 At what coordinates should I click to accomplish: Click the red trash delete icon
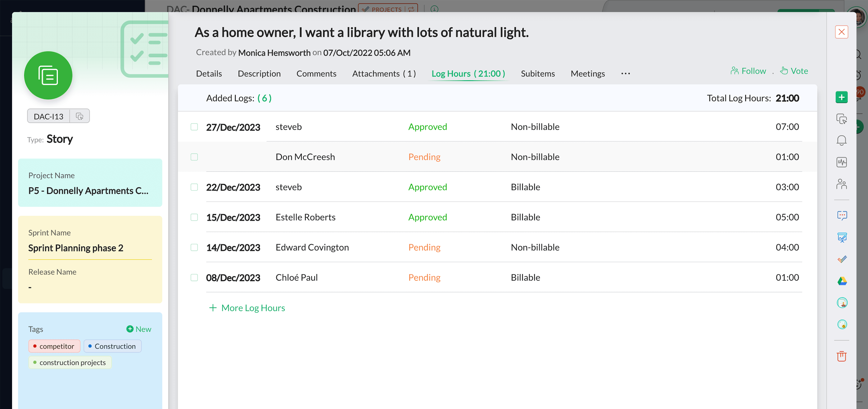click(x=841, y=356)
